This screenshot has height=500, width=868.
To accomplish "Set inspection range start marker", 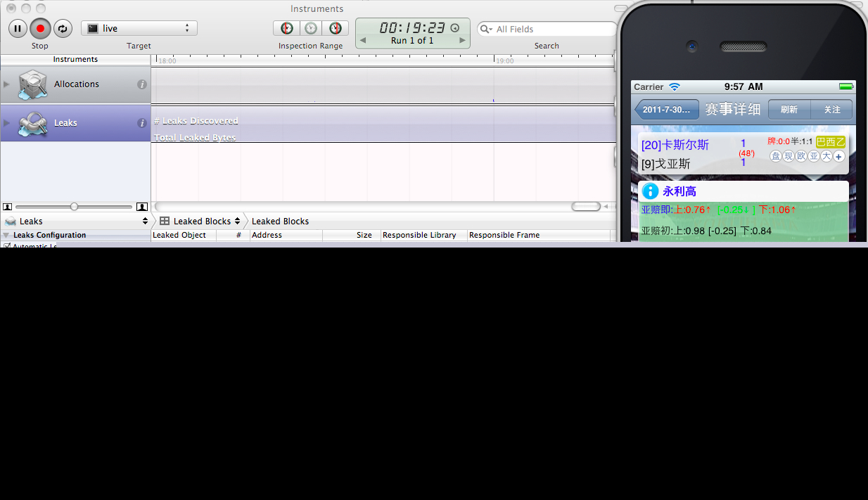I will pyautogui.click(x=287, y=28).
